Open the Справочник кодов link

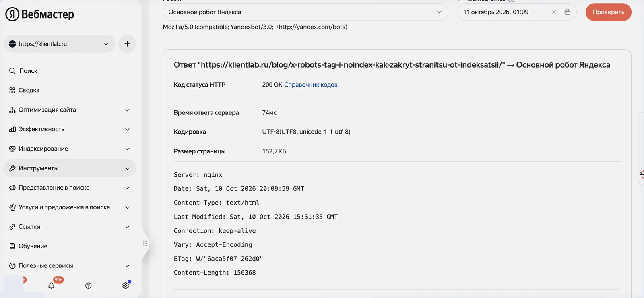click(311, 85)
